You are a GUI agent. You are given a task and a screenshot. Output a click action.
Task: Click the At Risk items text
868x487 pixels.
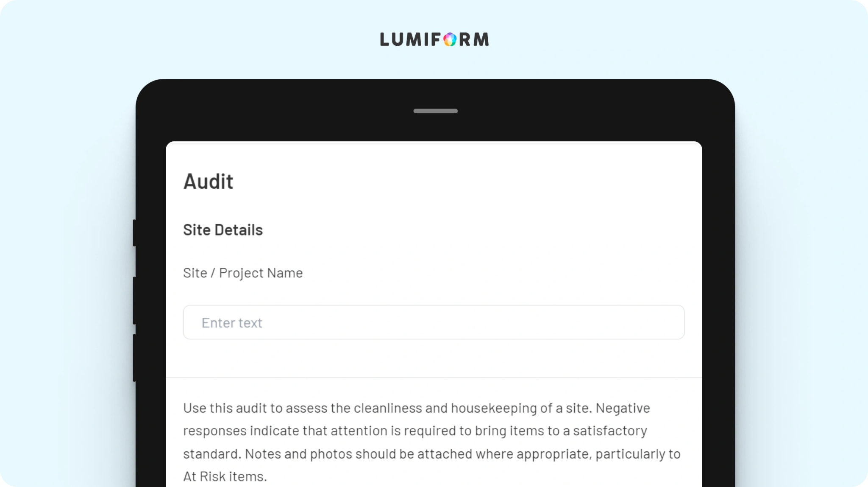coord(225,476)
